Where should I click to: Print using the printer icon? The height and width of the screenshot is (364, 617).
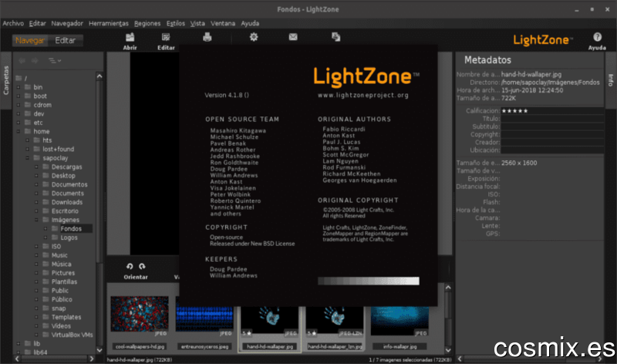[207, 37]
